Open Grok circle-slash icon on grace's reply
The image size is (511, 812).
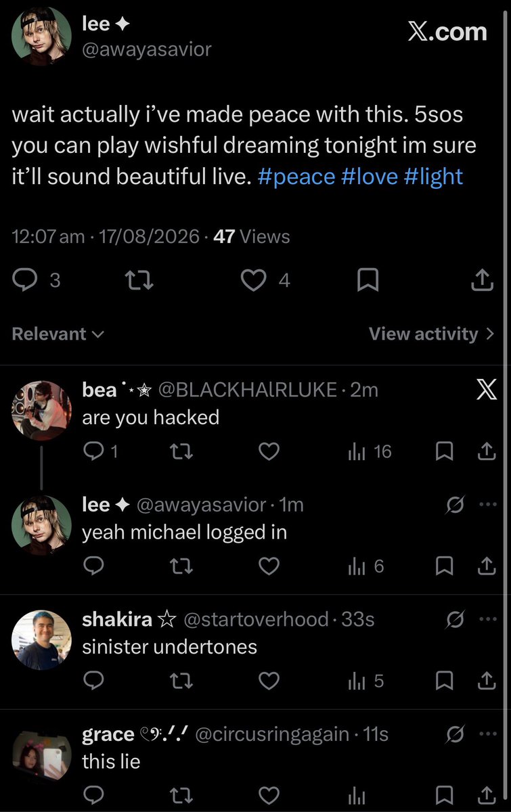[456, 734]
